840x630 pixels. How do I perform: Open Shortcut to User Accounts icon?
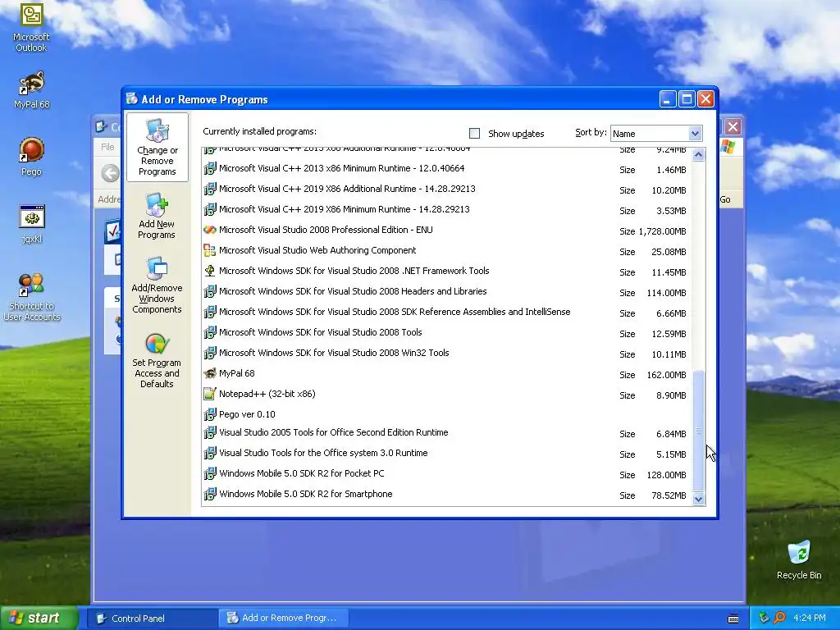click(x=32, y=297)
